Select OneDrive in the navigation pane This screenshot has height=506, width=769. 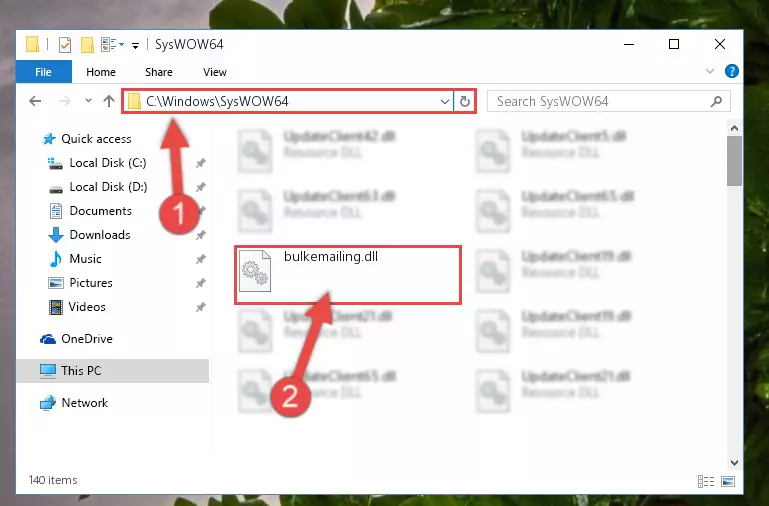87,339
